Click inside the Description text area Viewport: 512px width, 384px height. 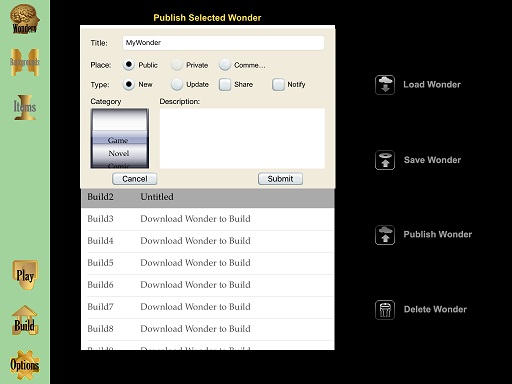pos(242,138)
